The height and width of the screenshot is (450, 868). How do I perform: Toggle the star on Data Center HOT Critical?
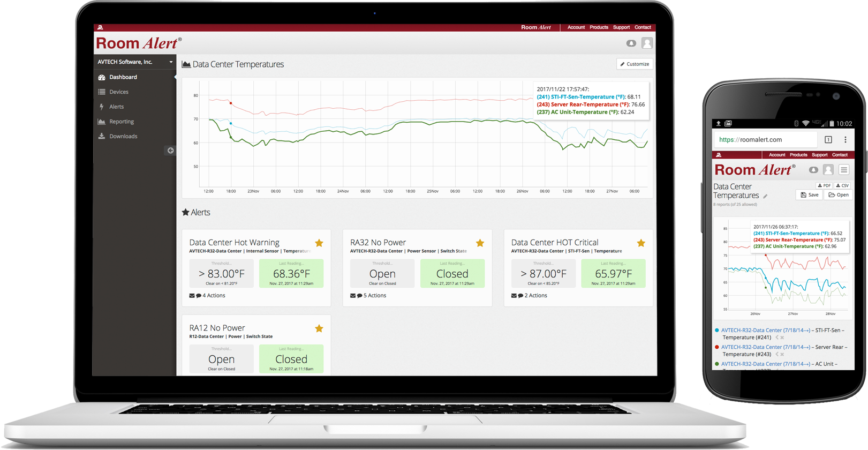click(x=641, y=243)
